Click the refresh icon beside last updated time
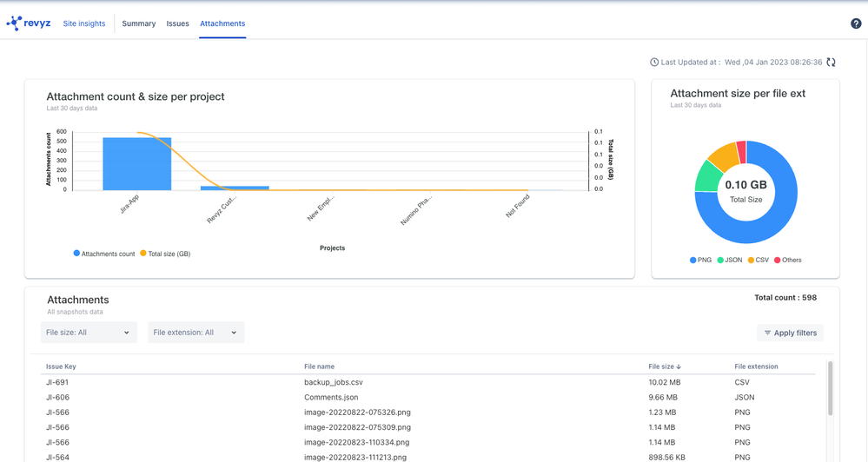The image size is (868, 462). (831, 62)
